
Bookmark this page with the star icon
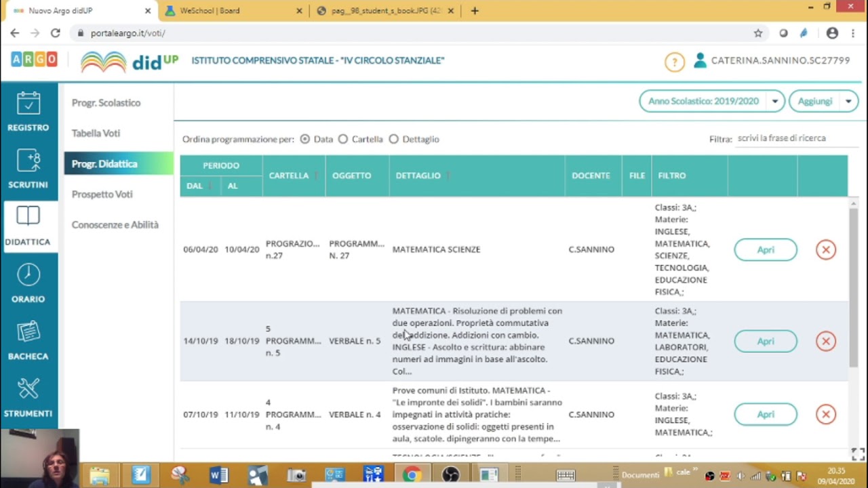tap(758, 33)
